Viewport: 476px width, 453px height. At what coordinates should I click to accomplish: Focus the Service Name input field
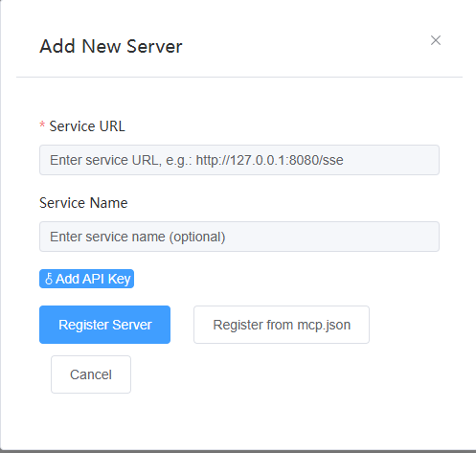pos(239,237)
